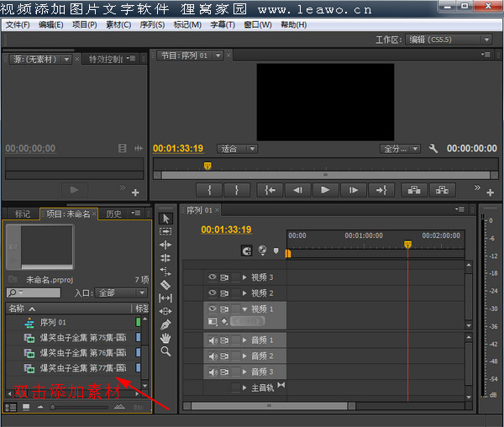Screen dimensions: 504x427
Task: Mute the 音频 3 track speaker
Action: 213,372
